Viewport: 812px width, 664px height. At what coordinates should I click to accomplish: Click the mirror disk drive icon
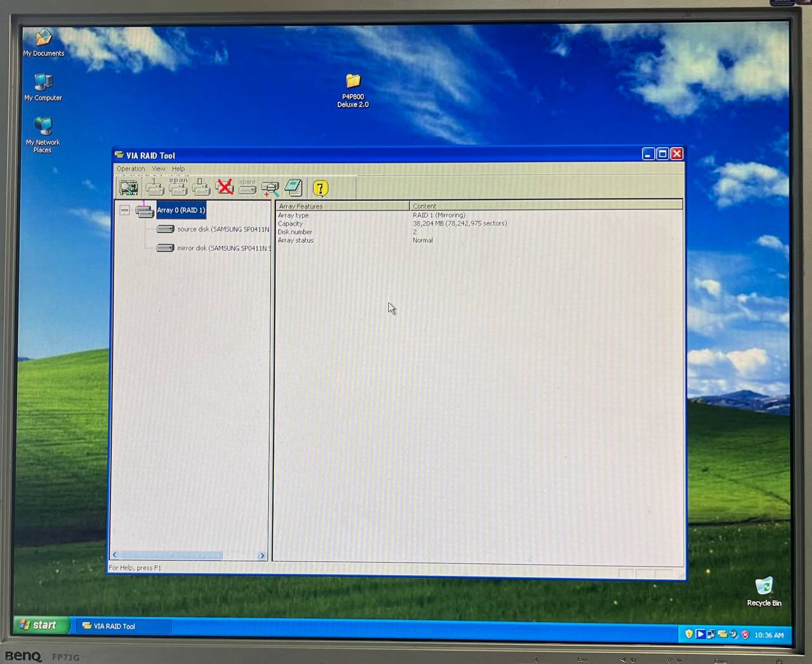pyautogui.click(x=165, y=248)
